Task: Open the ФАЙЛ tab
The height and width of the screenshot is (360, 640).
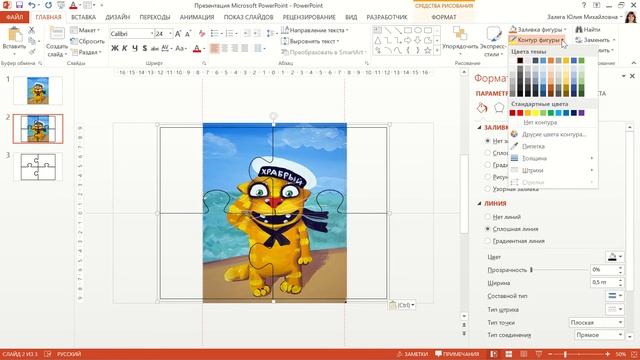Action: coord(14,17)
